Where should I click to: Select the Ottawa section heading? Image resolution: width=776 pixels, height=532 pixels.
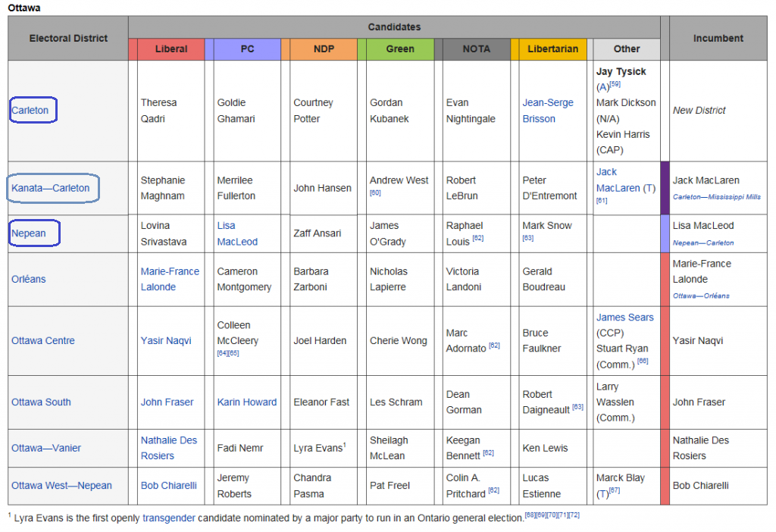24,8
